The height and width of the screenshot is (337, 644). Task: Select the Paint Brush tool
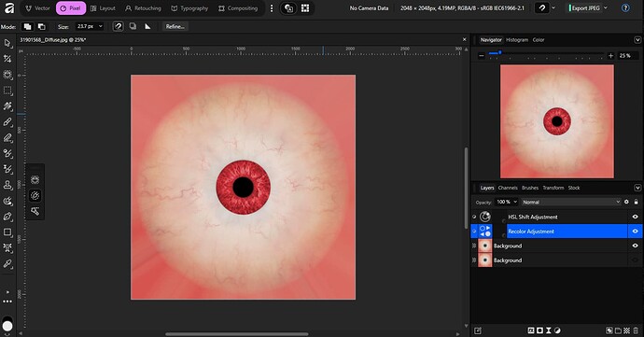(x=7, y=122)
